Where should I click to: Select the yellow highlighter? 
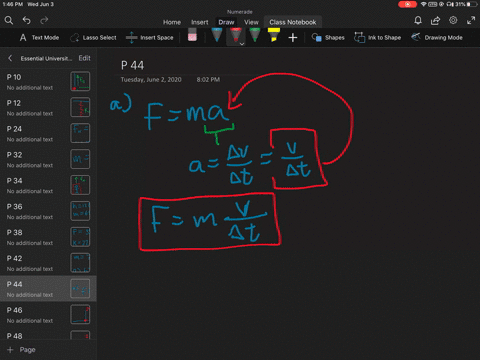(274, 35)
